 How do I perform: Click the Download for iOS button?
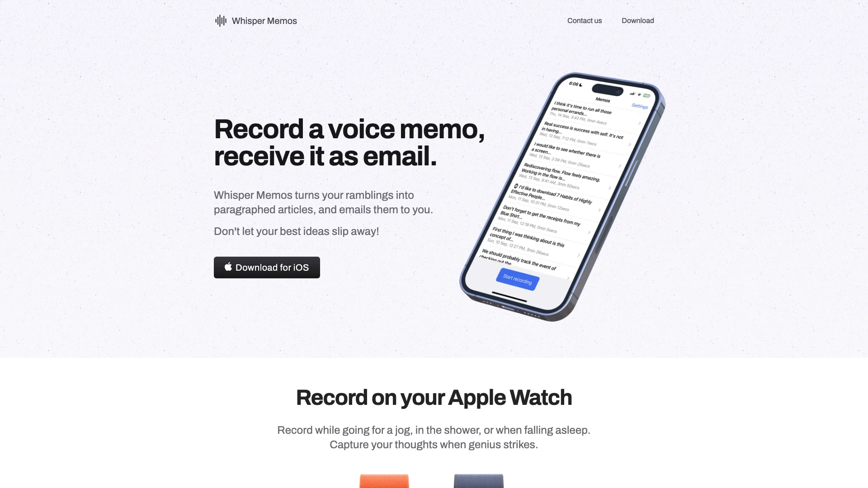pyautogui.click(x=266, y=267)
